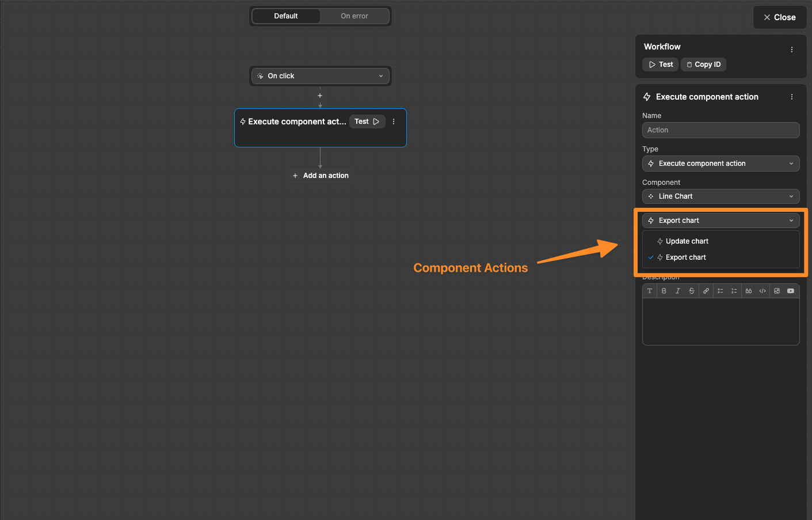Open the Component dropdown showing Line Chart
Viewport: 812px width, 520px height.
[x=720, y=196]
